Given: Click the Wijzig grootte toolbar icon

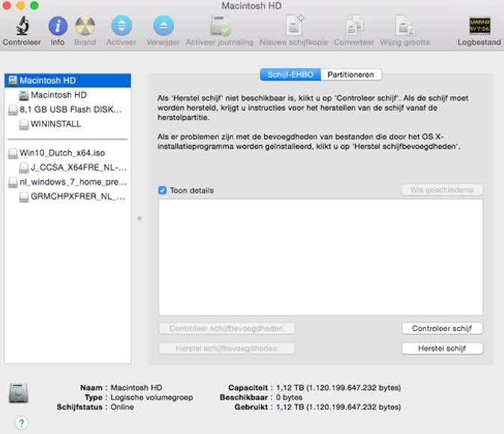Looking at the screenshot, I should coord(405,25).
